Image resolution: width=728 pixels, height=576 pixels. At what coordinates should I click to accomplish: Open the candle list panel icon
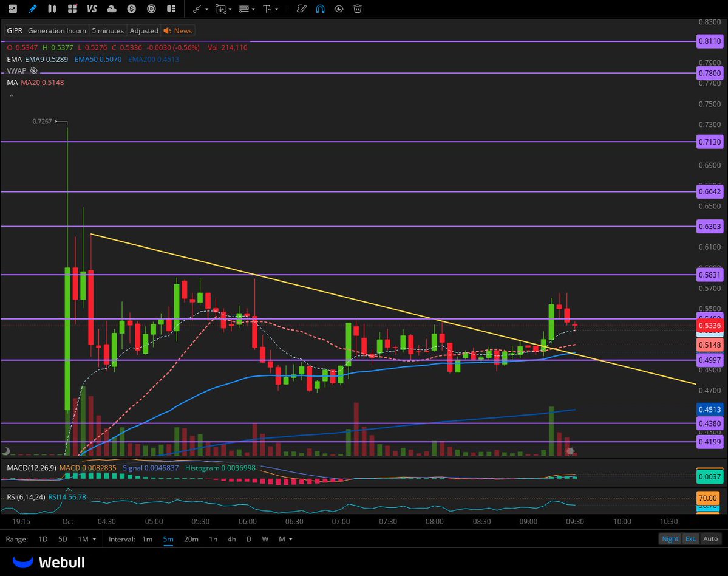pos(171,9)
